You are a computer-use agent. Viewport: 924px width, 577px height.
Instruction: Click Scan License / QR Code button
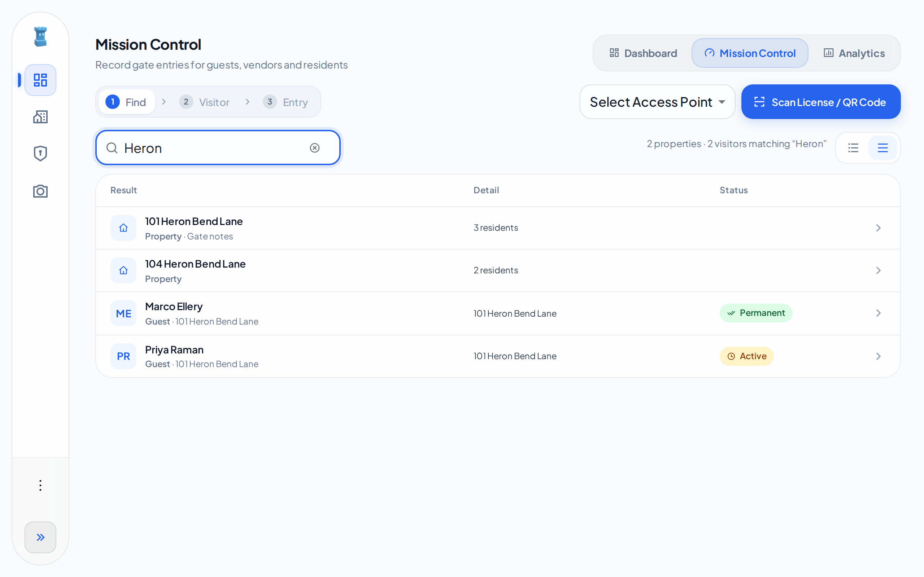[x=821, y=102]
